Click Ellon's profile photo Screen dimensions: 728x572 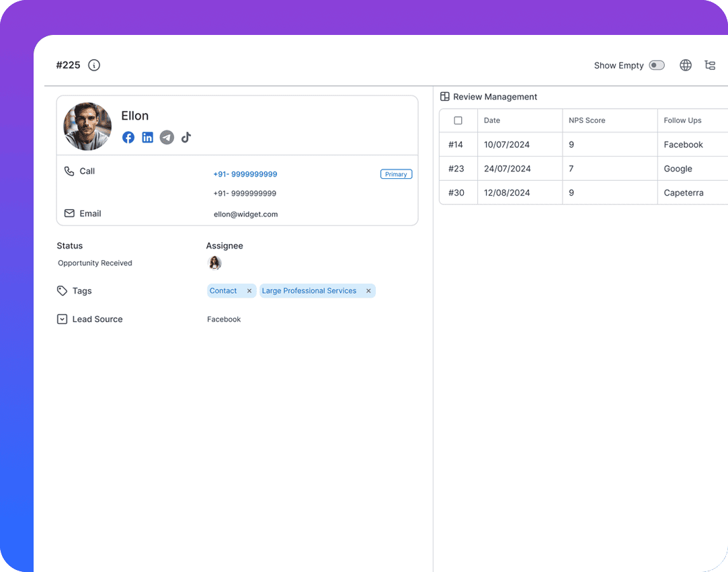tap(87, 126)
